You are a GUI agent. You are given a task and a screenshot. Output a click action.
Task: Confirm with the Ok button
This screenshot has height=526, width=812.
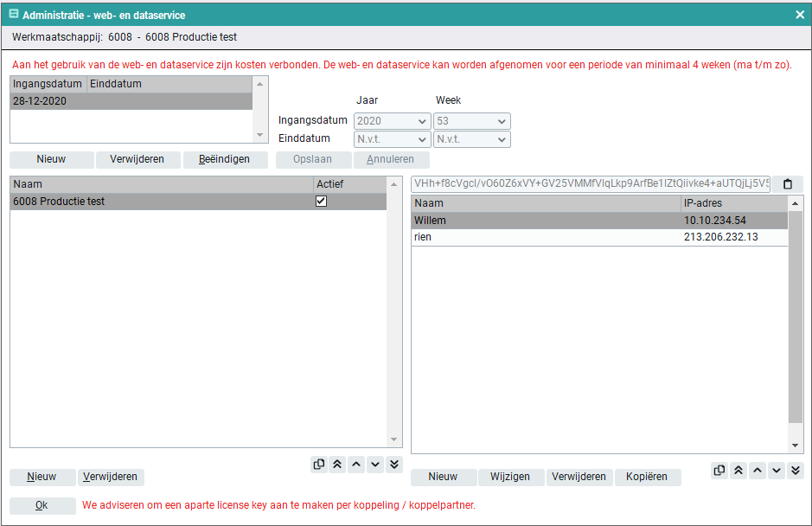click(42, 505)
